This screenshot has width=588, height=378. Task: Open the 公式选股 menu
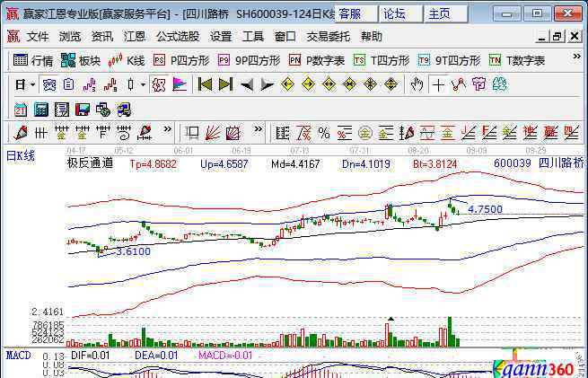point(178,37)
